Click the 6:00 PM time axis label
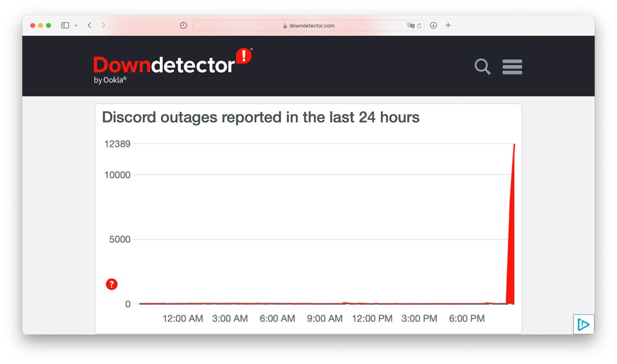This screenshot has width=617, height=364. 467,319
